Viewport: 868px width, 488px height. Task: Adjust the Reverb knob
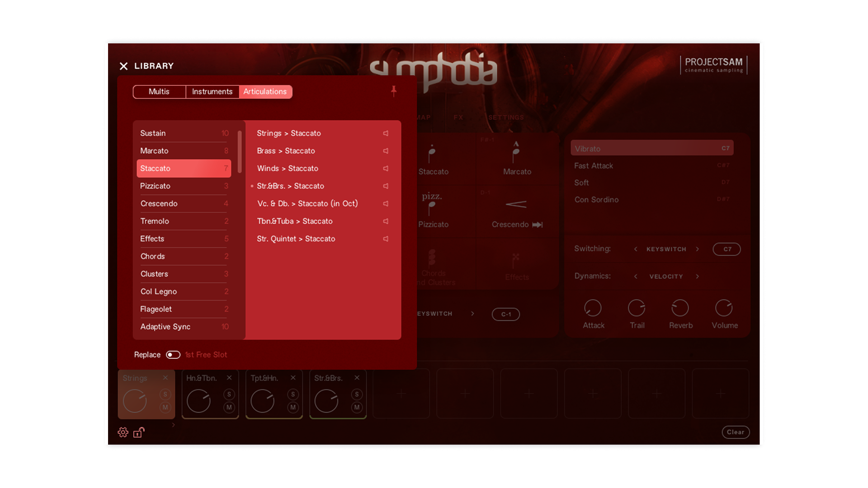680,308
